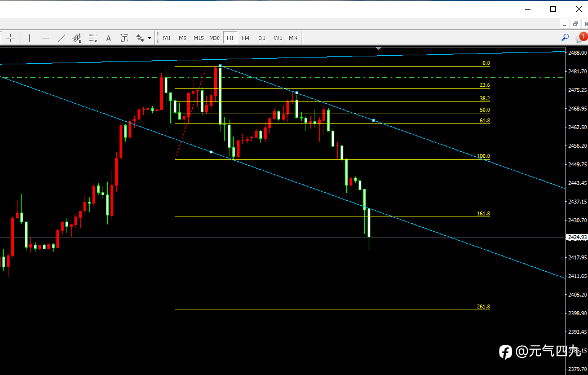Select the Trendline drawing tool

coord(61,38)
